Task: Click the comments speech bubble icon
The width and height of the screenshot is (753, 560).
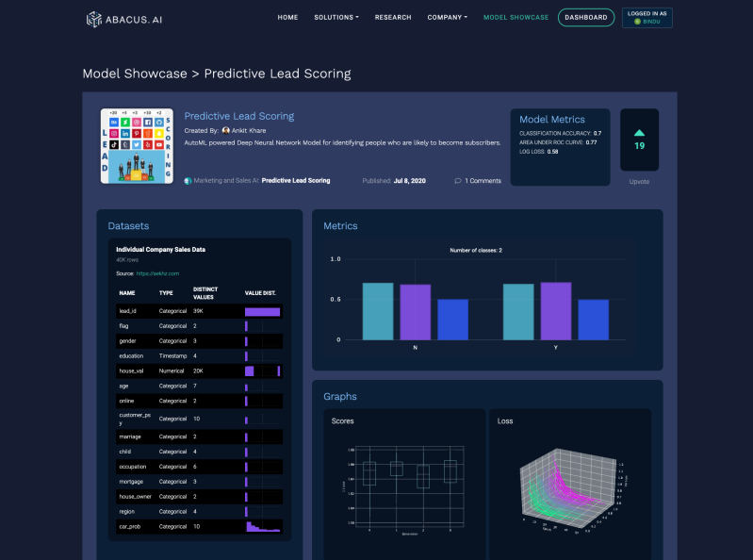Action: click(x=458, y=180)
